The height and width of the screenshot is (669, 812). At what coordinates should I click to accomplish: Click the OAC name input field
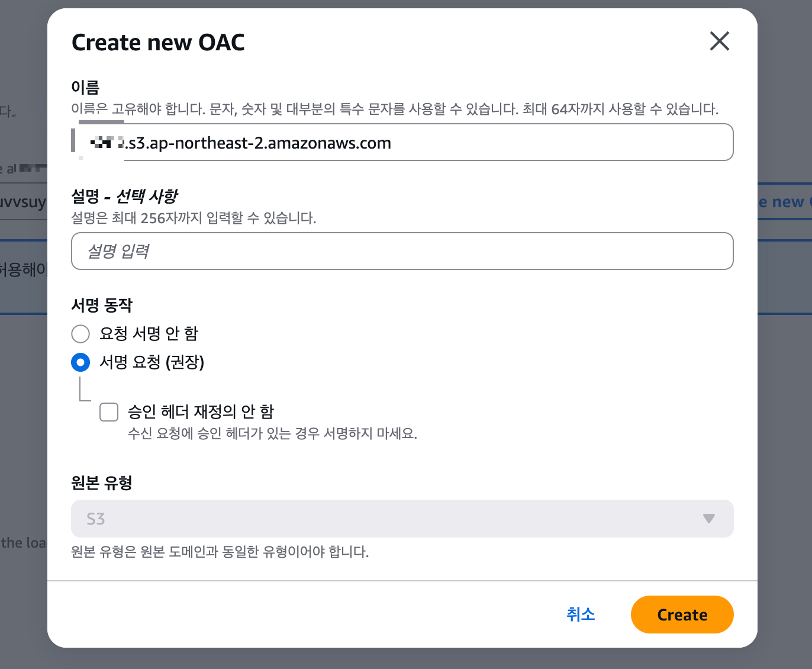402,142
